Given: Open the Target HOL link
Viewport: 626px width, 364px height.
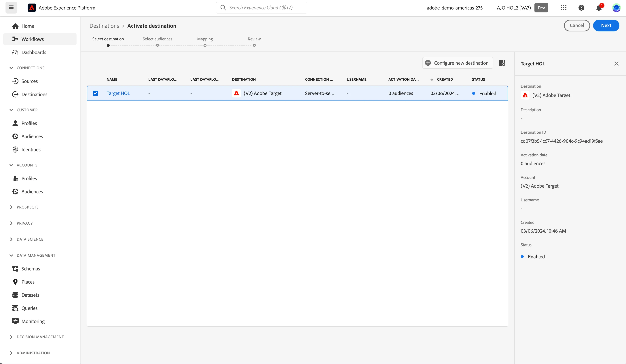Looking at the screenshot, I should [x=118, y=93].
